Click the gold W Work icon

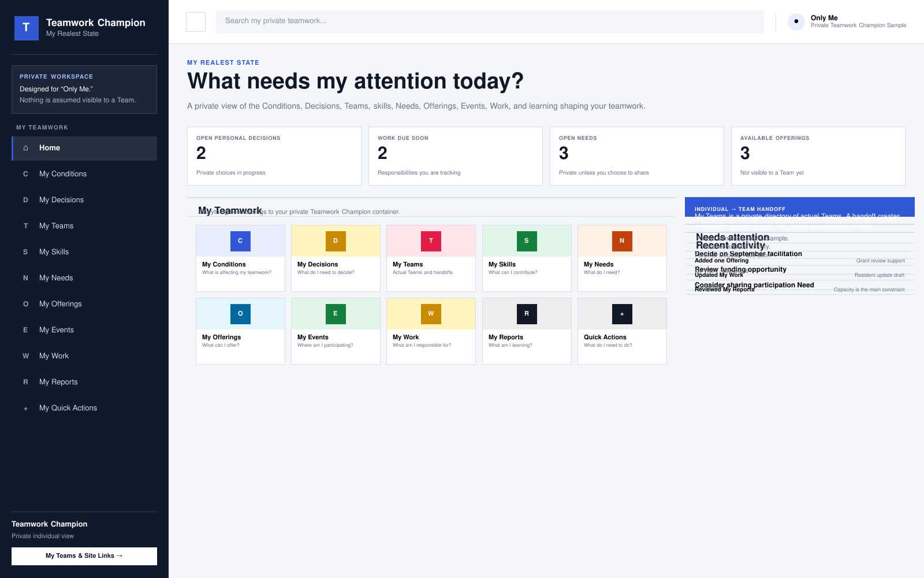[x=431, y=314]
